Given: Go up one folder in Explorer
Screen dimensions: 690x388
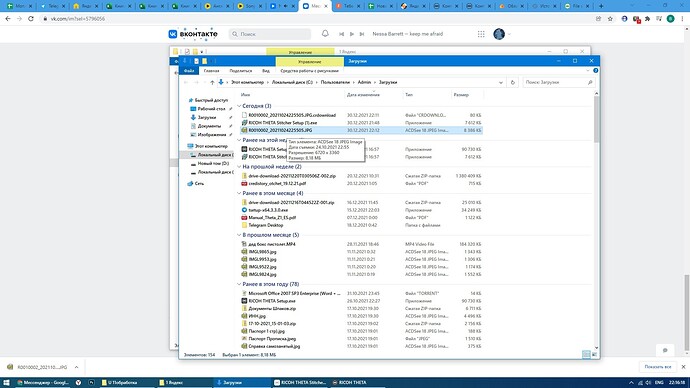Looking at the screenshot, I should point(212,82).
